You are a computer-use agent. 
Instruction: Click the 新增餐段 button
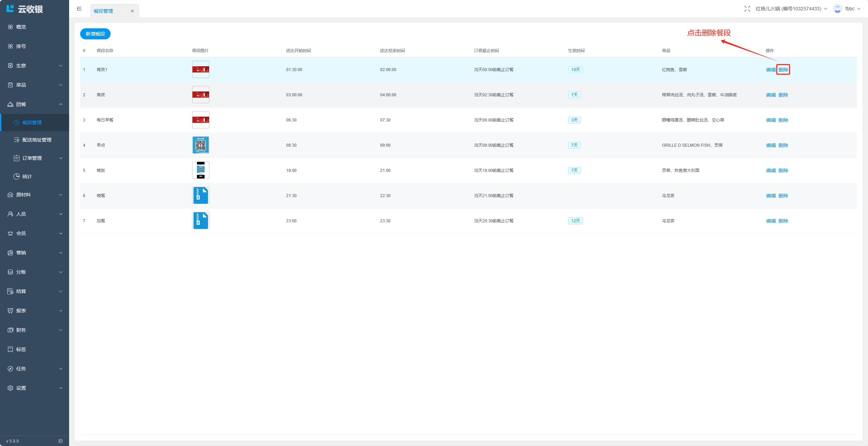pos(95,34)
